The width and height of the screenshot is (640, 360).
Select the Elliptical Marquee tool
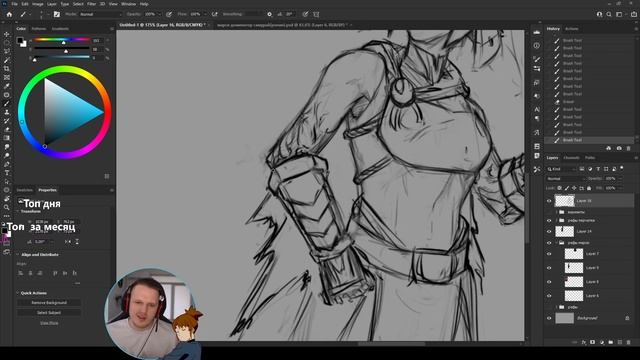coord(7,43)
